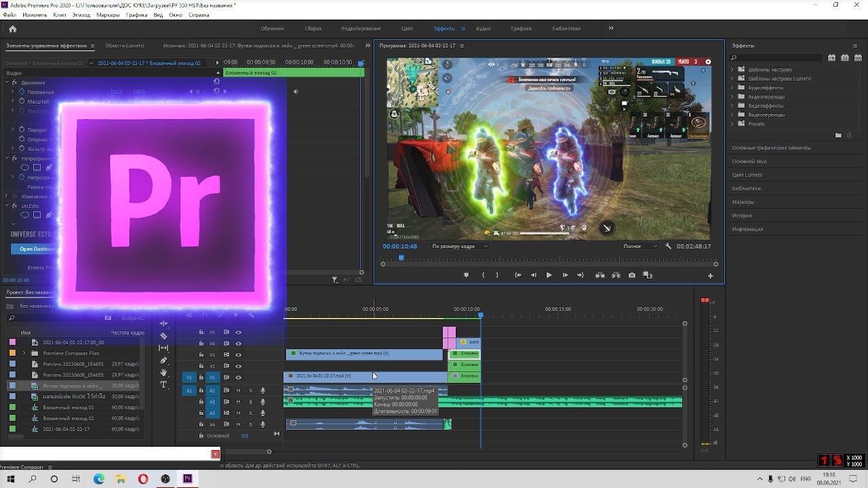Select the Razor tool
Viewport: 868px width, 488px height.
pos(163,335)
